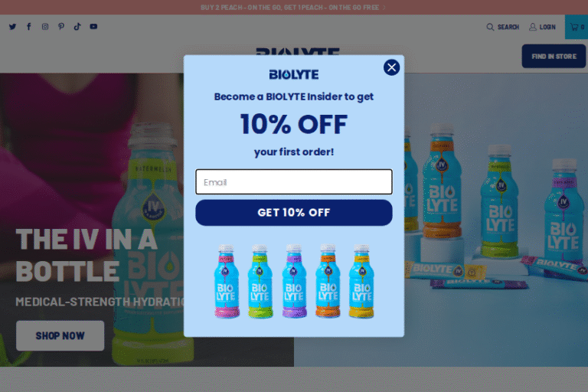
Task: Click the Search magnifier icon
Action: point(490,27)
